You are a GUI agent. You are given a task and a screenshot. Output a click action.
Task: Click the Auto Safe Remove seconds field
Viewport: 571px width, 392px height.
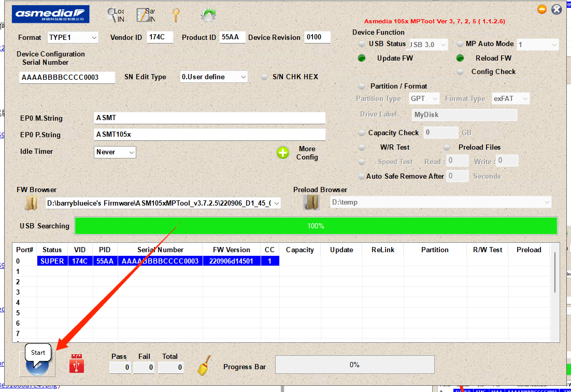(x=458, y=176)
